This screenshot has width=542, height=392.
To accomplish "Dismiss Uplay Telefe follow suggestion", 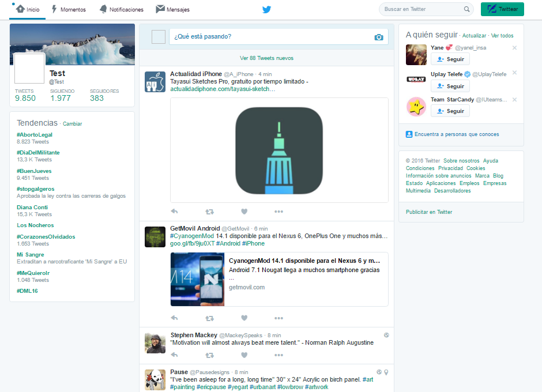I will 514,73.
